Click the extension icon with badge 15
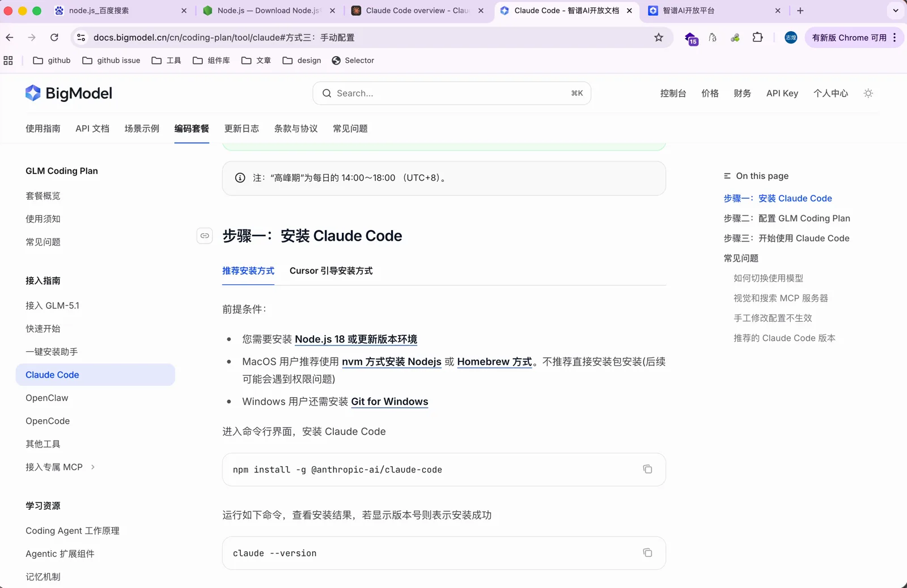The height and width of the screenshot is (588, 907). (691, 39)
